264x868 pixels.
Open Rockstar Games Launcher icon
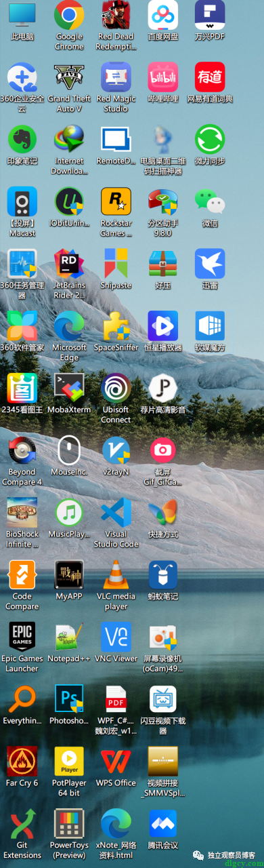[116, 201]
